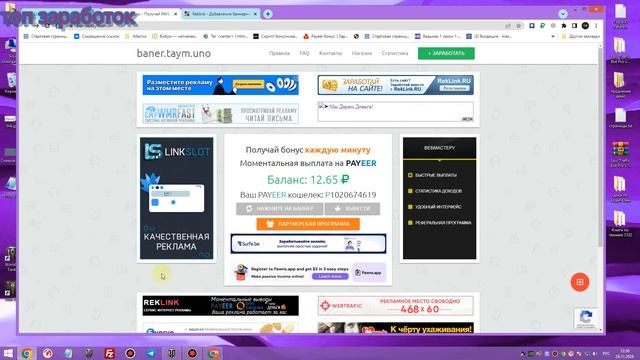Screen dimensions: 640x360
Task: Open the Сокращение ссылок bookmark
Action: (97, 36)
